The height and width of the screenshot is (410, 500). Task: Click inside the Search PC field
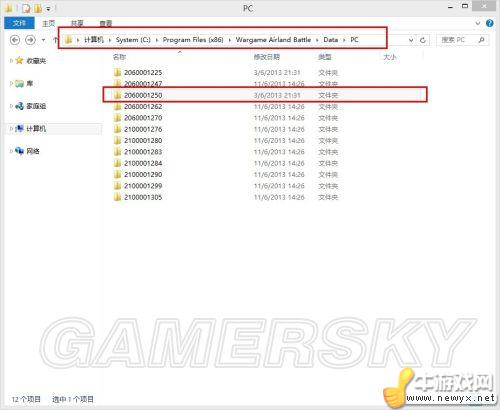pos(457,40)
